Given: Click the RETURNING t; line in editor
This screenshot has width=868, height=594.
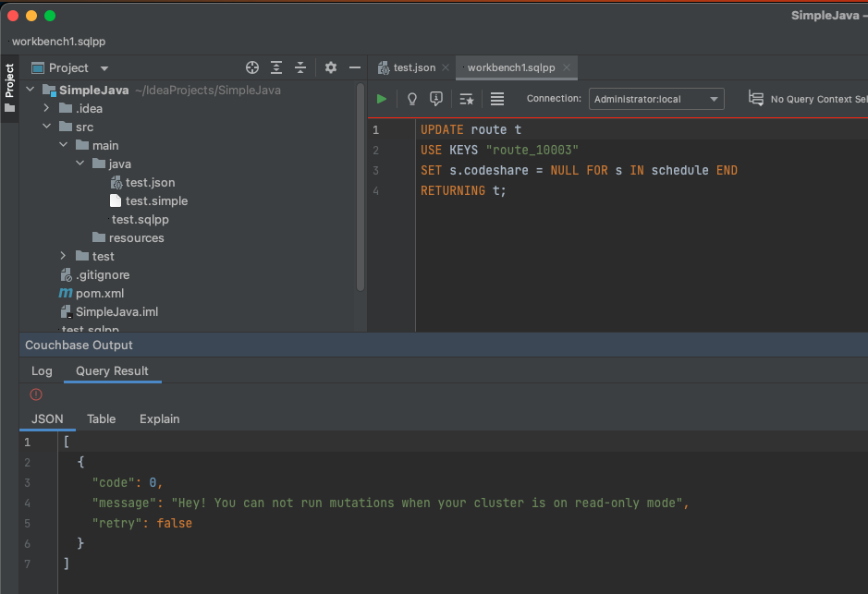Looking at the screenshot, I should tap(463, 191).
